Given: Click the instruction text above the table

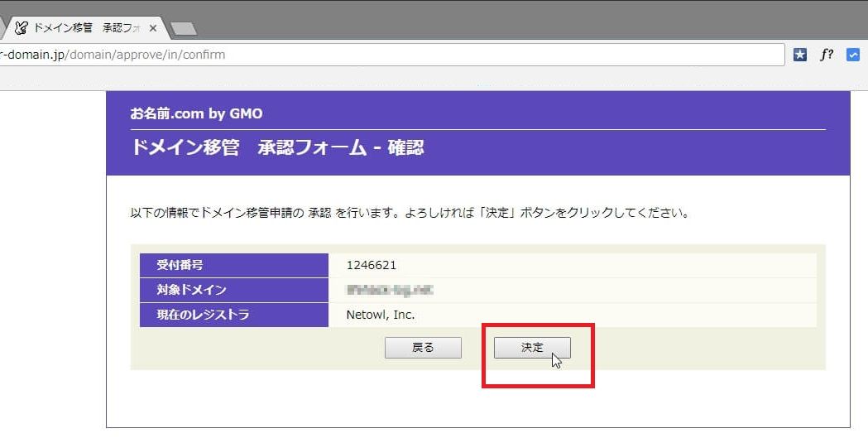Looking at the screenshot, I should tap(410, 213).
